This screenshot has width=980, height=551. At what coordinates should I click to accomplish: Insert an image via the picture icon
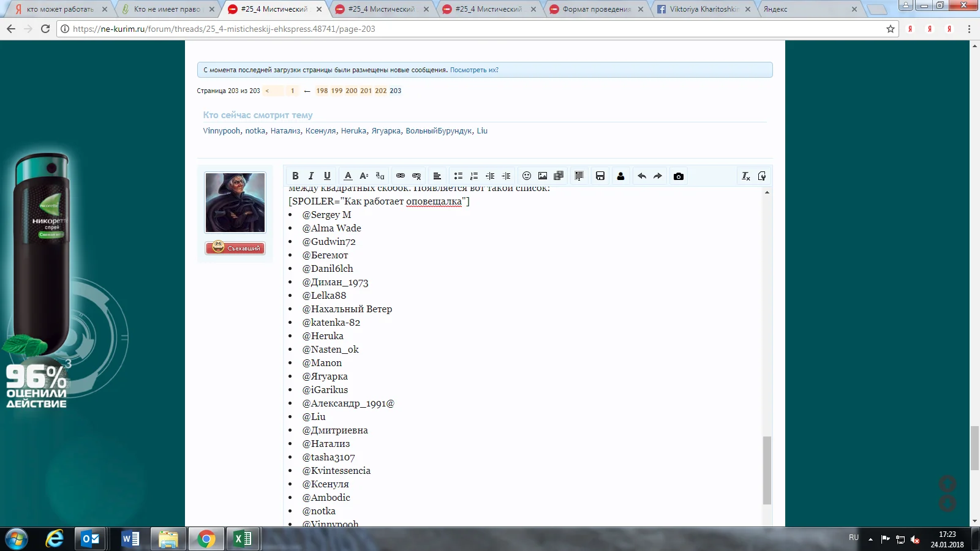543,176
